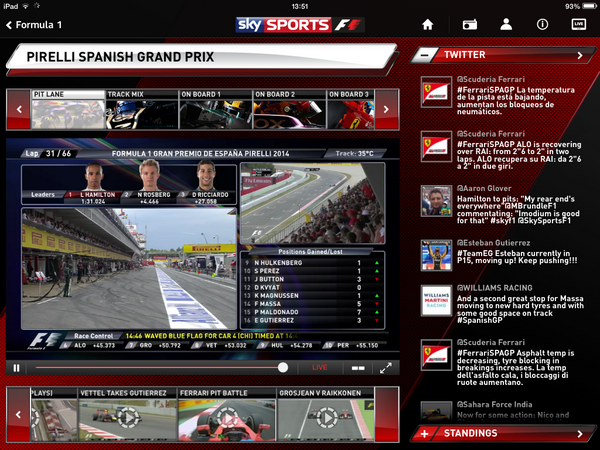Toggle split-screen view icon
This screenshot has width=600, height=450.
click(x=358, y=368)
